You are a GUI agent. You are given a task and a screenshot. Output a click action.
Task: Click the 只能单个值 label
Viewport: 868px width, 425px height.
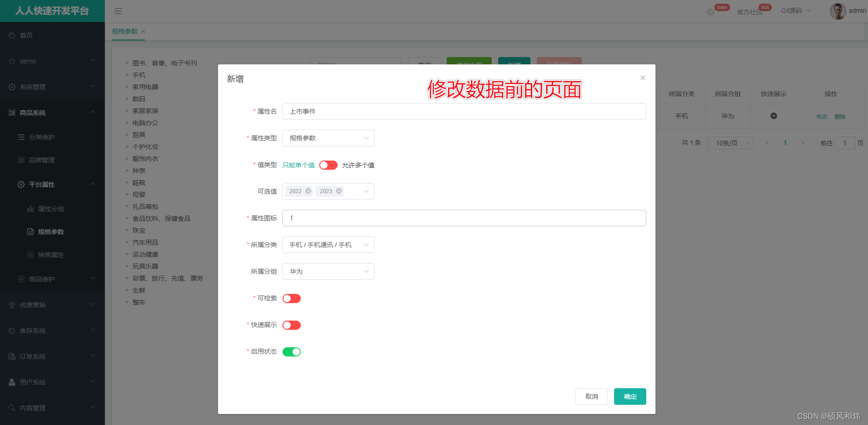(299, 165)
